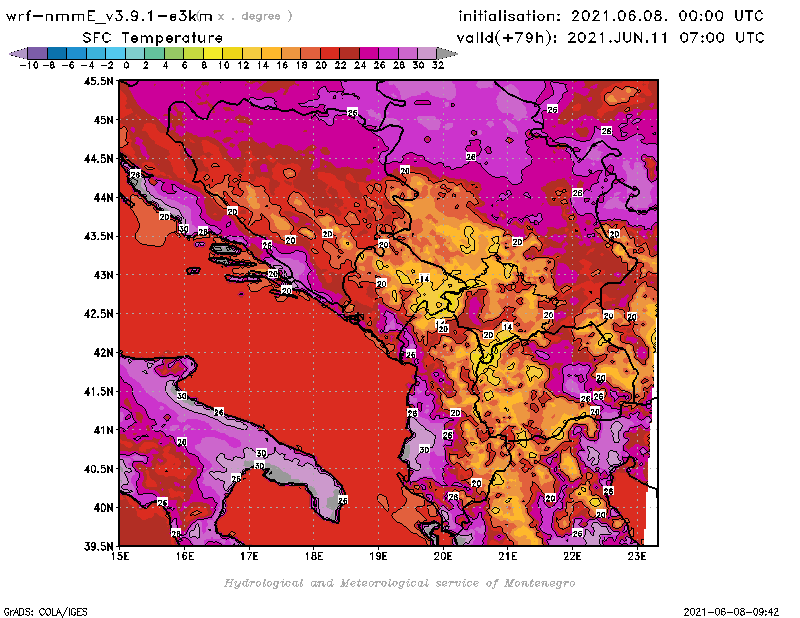Click the 45.5N latitude axis label
This screenshot has width=800, height=618.
tap(98, 81)
